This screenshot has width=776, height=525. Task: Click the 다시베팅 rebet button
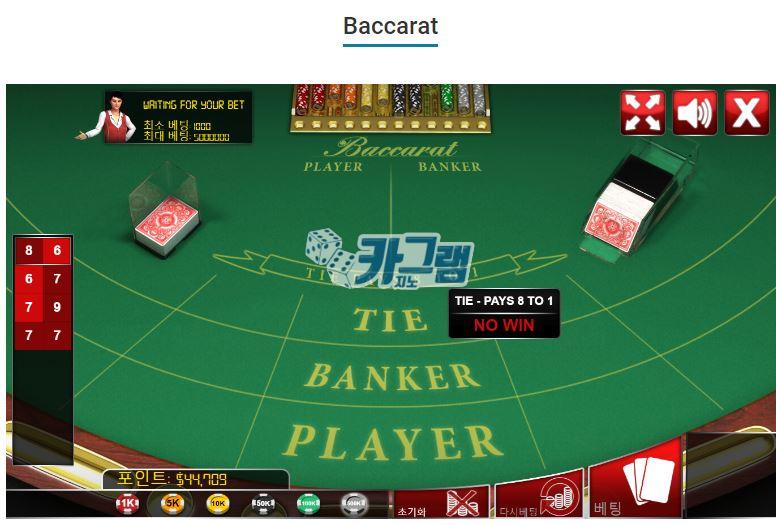click(x=539, y=495)
